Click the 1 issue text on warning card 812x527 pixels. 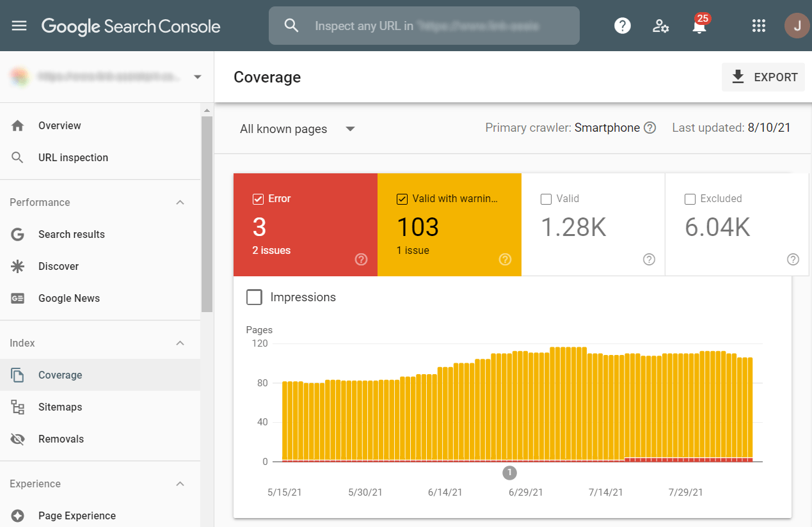[413, 250]
